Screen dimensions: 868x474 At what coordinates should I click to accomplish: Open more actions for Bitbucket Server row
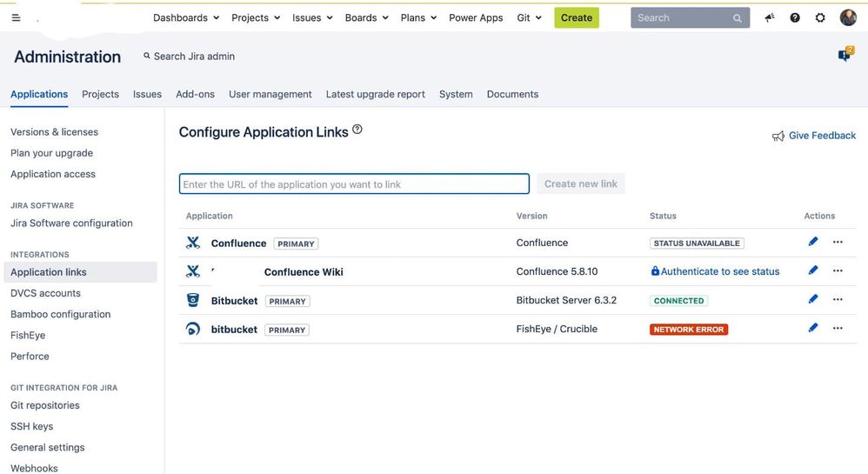click(838, 299)
